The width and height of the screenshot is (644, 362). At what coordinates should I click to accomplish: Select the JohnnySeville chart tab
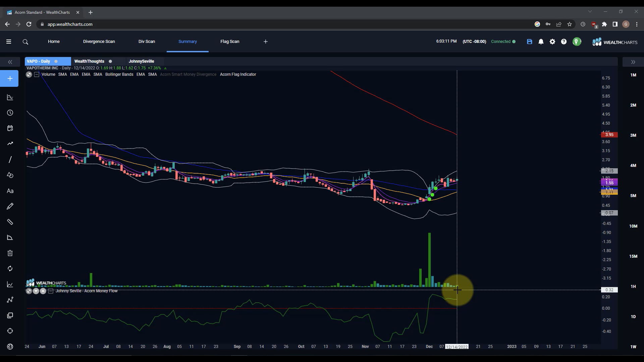pos(141,61)
